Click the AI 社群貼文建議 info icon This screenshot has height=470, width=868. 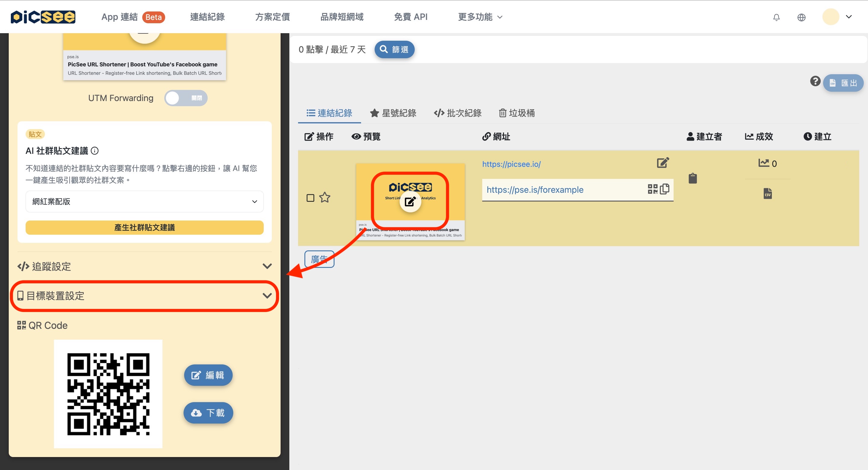(x=95, y=151)
